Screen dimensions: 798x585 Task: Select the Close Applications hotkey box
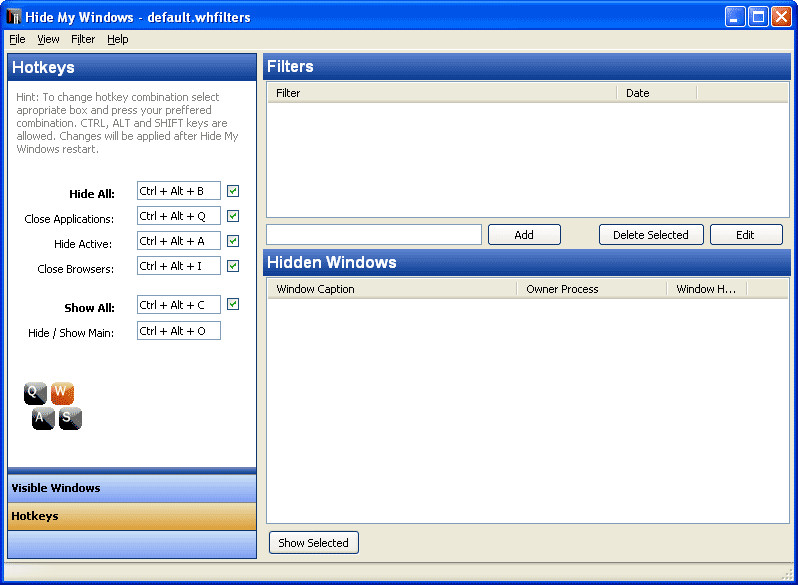(179, 216)
